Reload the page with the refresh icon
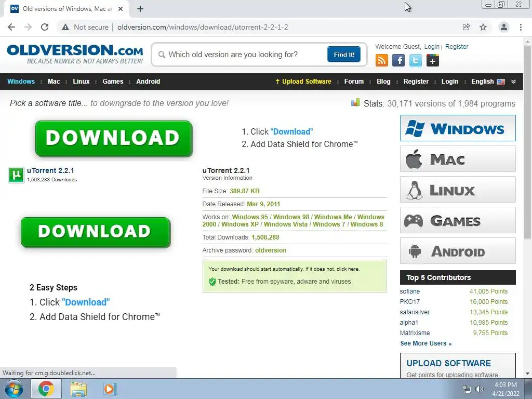 click(45, 27)
